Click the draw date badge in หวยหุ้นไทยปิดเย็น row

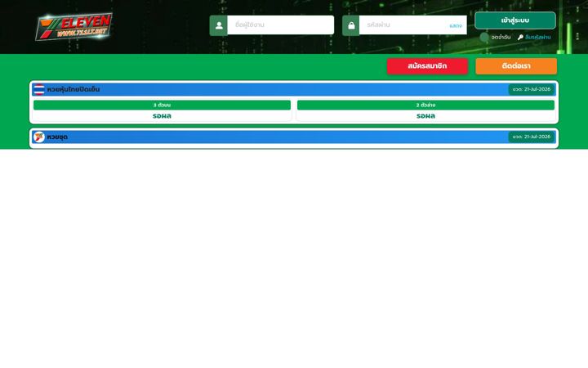click(x=532, y=89)
